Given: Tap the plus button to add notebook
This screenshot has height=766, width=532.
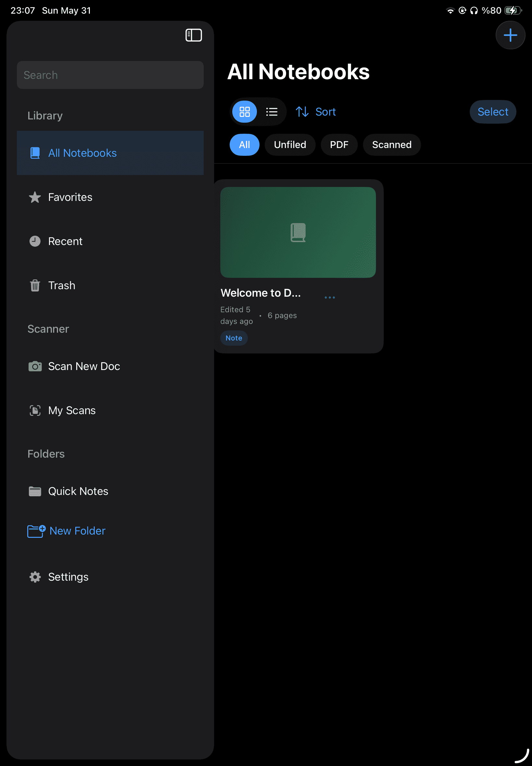Looking at the screenshot, I should click(510, 35).
